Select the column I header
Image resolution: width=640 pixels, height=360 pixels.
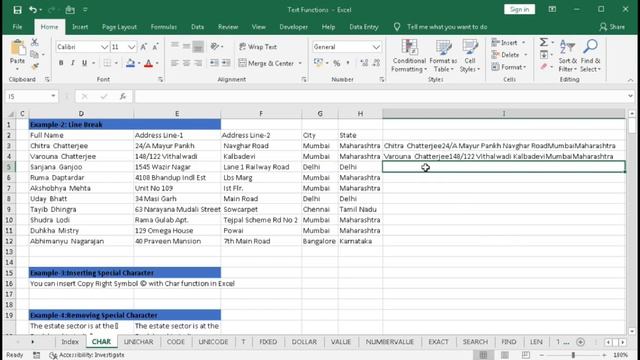coord(504,113)
